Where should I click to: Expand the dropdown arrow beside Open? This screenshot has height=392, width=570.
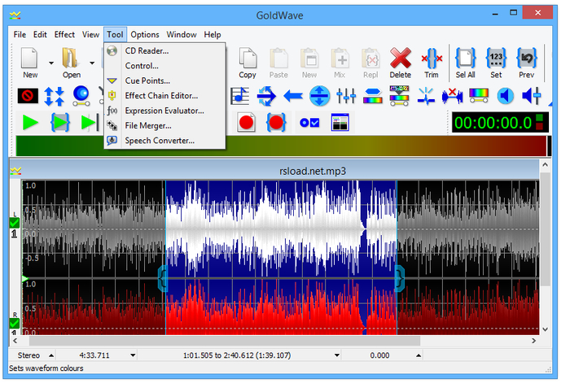click(92, 63)
